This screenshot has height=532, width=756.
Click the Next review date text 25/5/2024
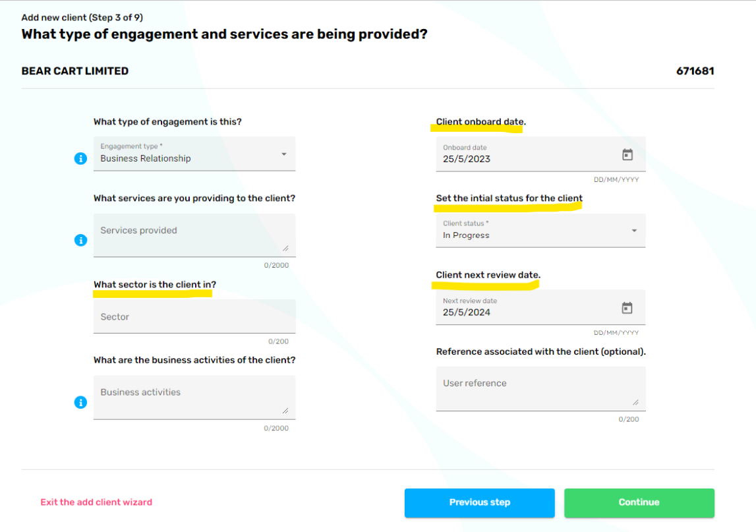coord(467,312)
